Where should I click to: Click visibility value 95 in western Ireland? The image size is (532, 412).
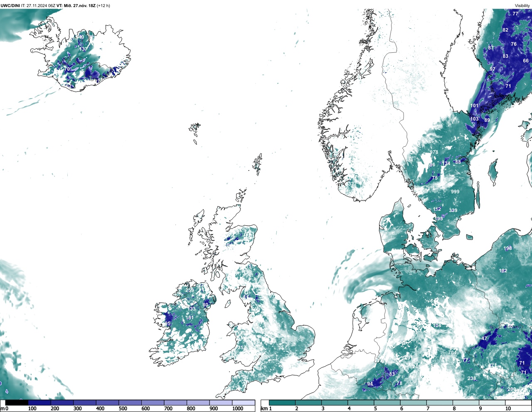pyautogui.click(x=167, y=323)
